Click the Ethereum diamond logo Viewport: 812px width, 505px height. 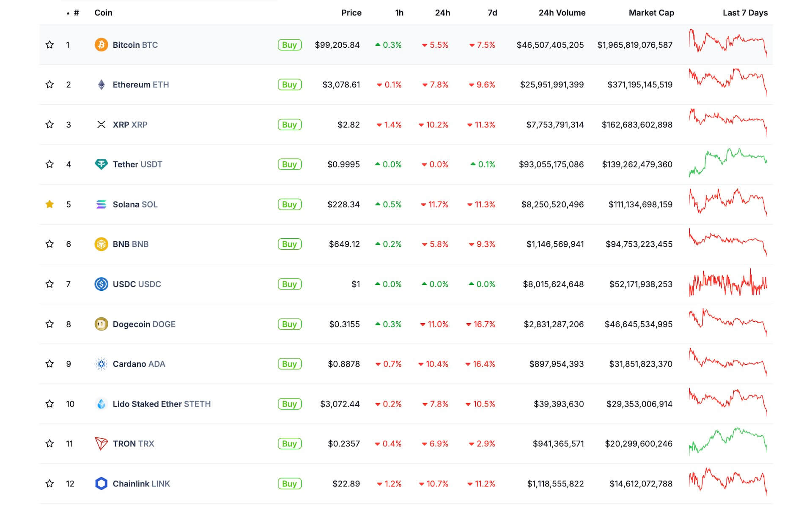click(101, 85)
